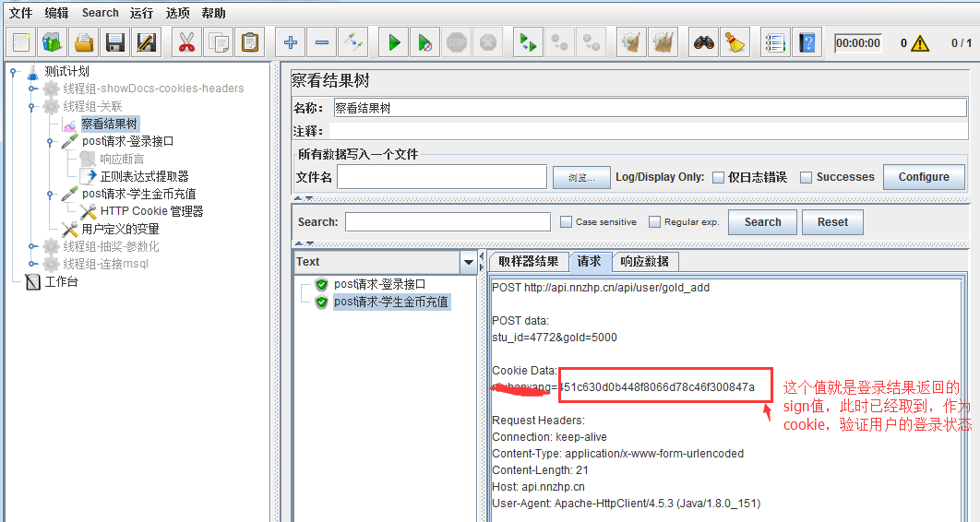Click the Copy toolbar icon
Viewport: 980px width, 522px height.
pos(218,42)
